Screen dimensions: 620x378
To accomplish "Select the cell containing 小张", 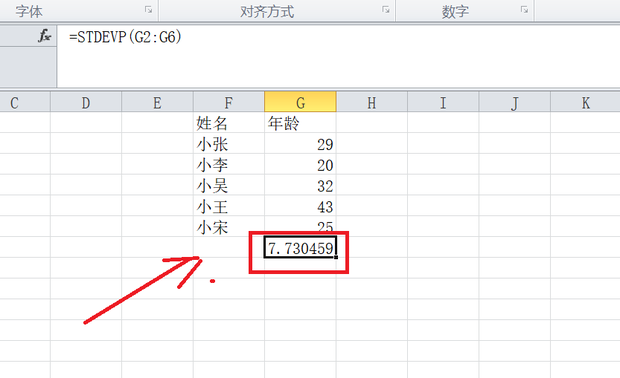I will point(229,144).
